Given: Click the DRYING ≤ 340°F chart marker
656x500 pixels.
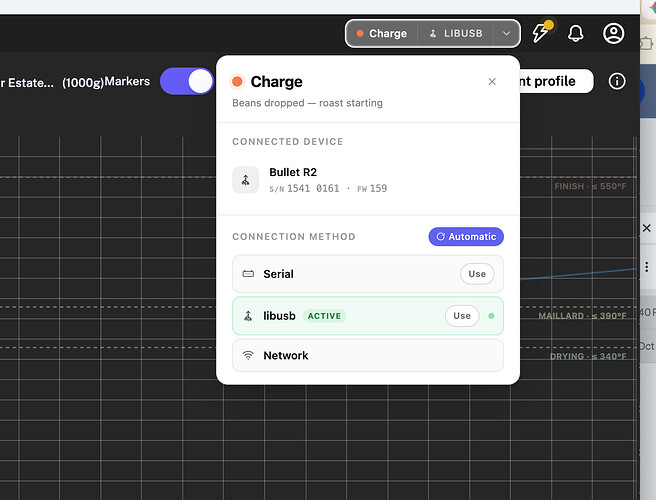Looking at the screenshot, I should pos(588,356).
